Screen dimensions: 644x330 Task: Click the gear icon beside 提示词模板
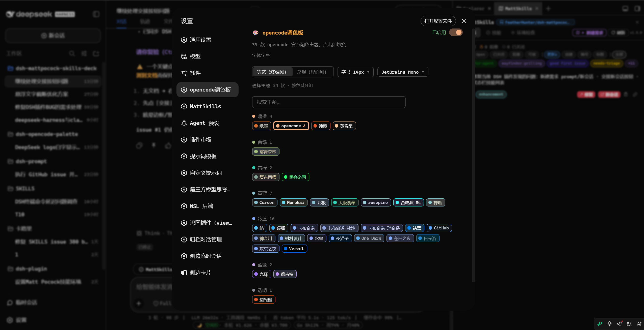184,156
